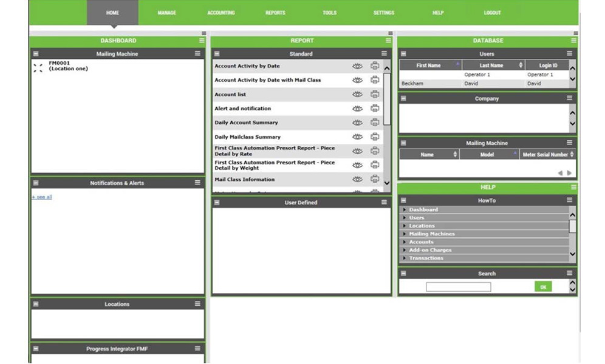Screen dimensions: 605x364
Task: Open the Users panel hamburger menu
Action: [x=569, y=54]
